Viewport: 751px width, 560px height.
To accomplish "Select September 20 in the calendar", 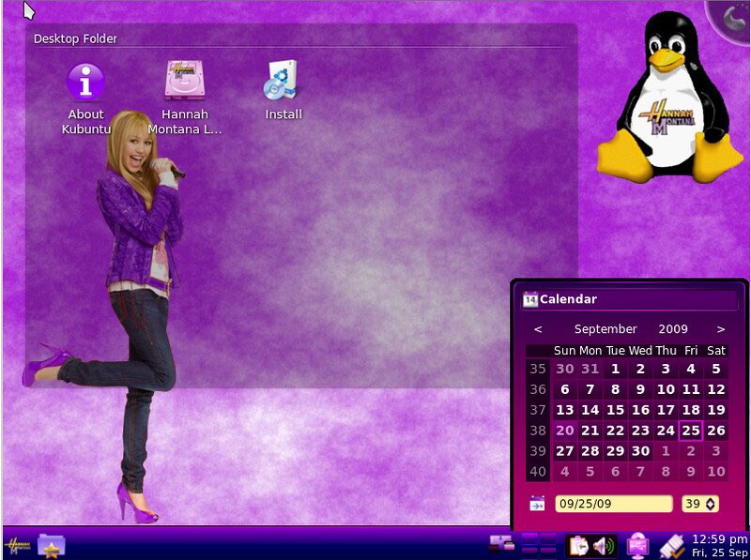I will (565, 431).
